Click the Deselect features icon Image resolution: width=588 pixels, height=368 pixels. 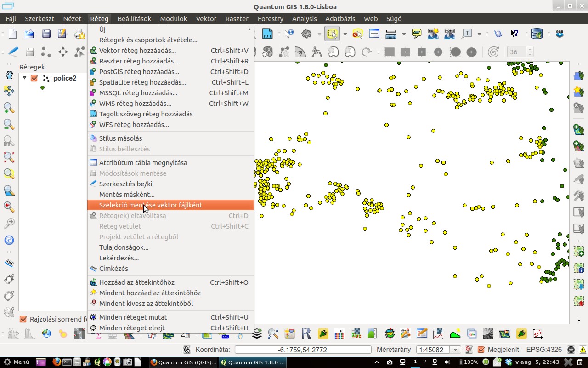358,34
